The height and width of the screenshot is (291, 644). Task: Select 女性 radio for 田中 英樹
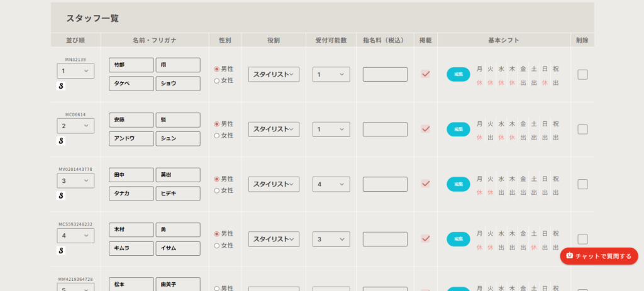[218, 190]
